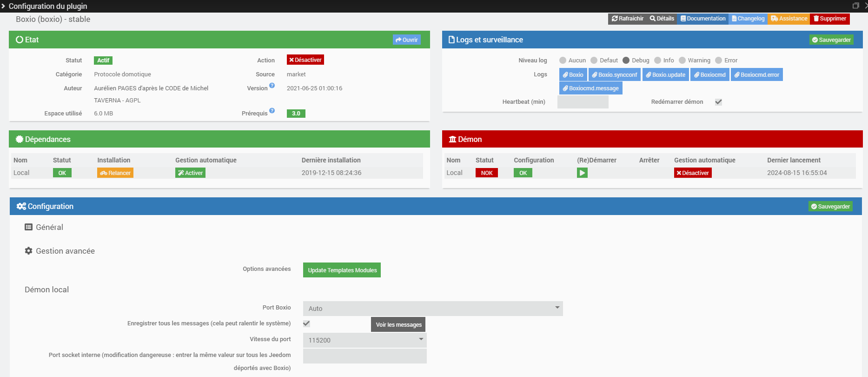Click the Rafraichir refresh button
This screenshot has height=377, width=868.
(627, 19)
